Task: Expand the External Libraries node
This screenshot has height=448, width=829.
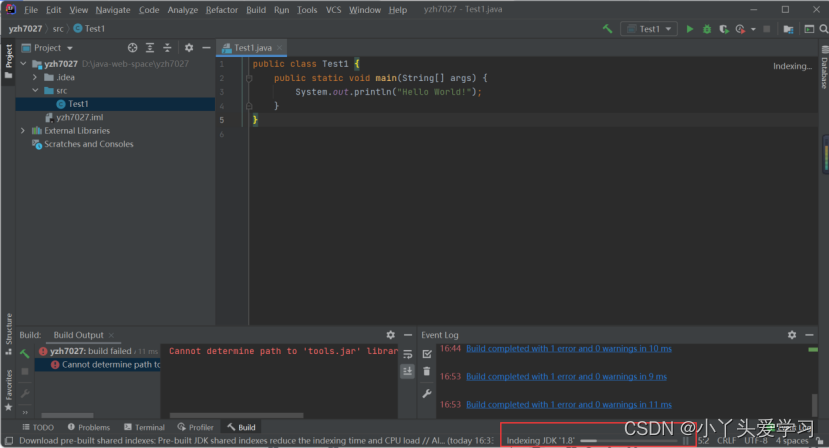Action: point(23,131)
